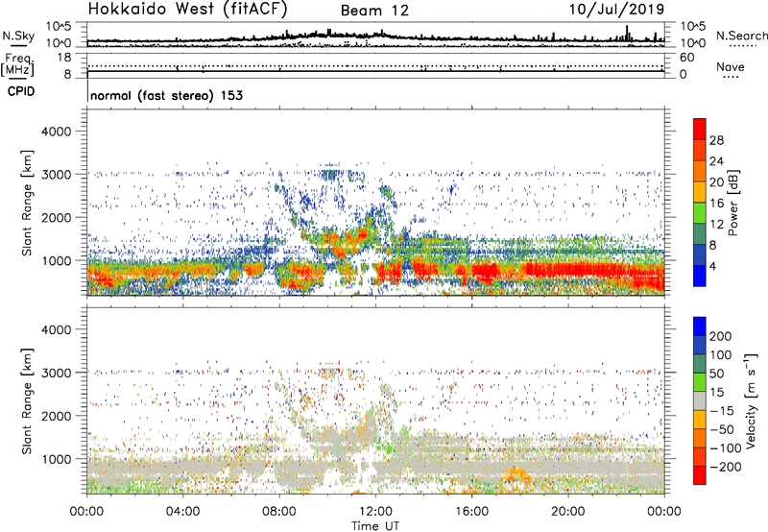Click the "Slant Range [km]" label of velocity panel
The height and width of the screenshot is (532, 768).
[27, 400]
